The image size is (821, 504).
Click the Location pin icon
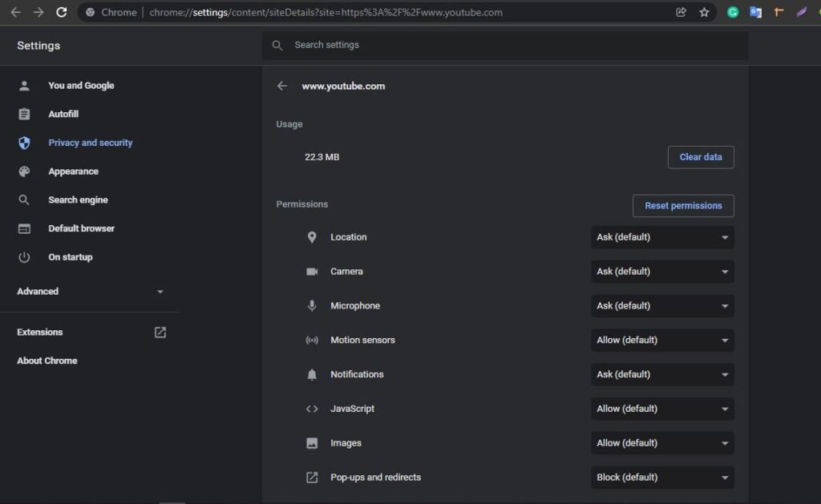(x=312, y=237)
